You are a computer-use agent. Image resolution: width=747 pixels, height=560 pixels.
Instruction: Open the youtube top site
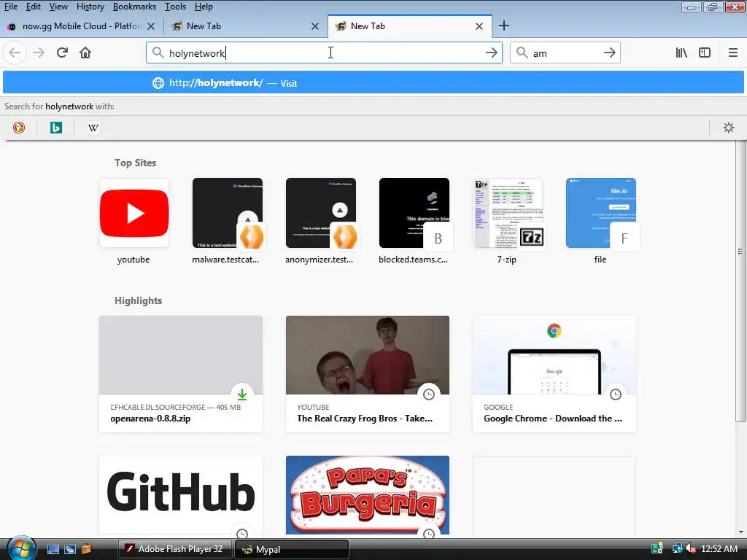(x=134, y=222)
